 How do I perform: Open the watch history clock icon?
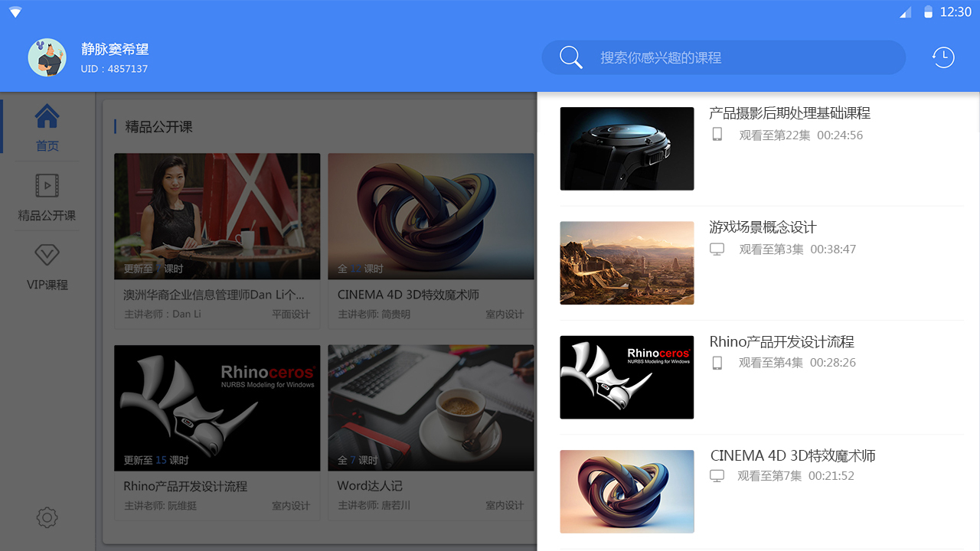coord(943,57)
